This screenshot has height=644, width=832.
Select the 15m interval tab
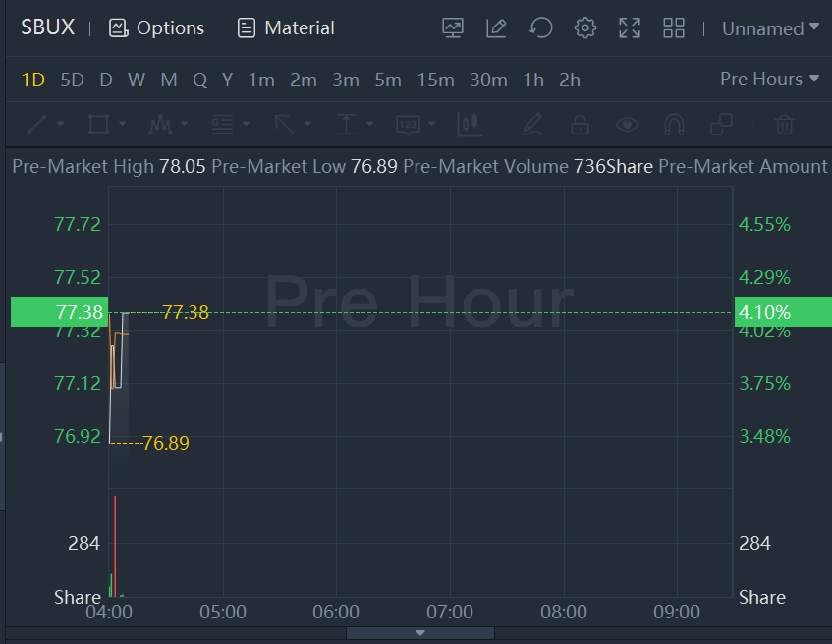coord(435,80)
